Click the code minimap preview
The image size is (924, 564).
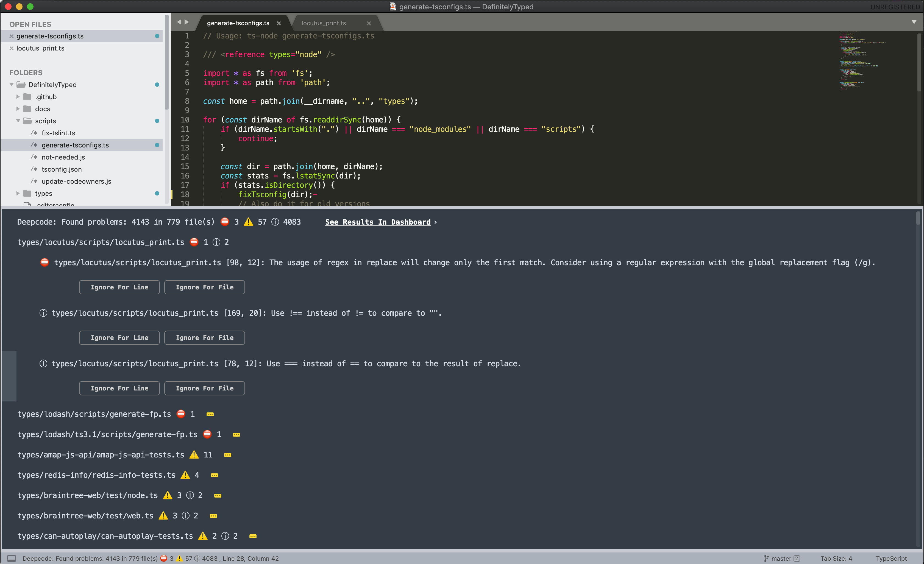(862, 61)
